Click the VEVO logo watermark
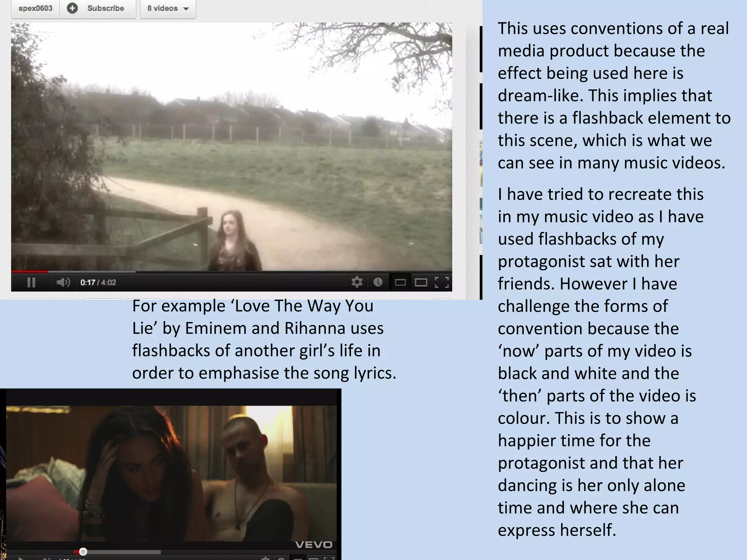Image resolution: width=747 pixels, height=560 pixels. (313, 545)
